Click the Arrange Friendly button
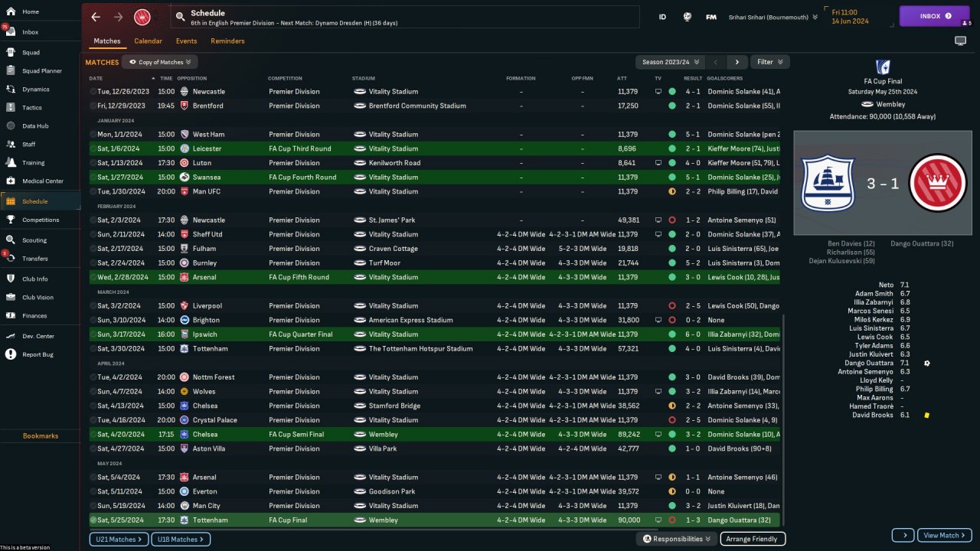This screenshot has height=551, width=980. point(753,539)
